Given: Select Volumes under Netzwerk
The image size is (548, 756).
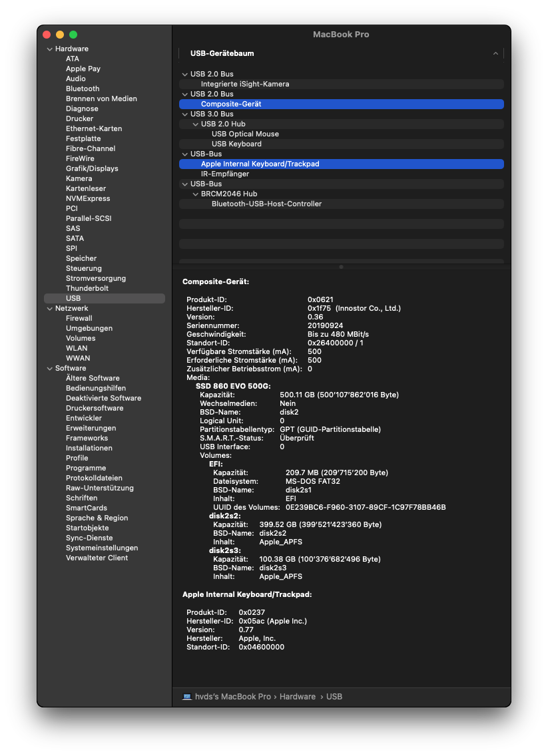Looking at the screenshot, I should click(81, 338).
